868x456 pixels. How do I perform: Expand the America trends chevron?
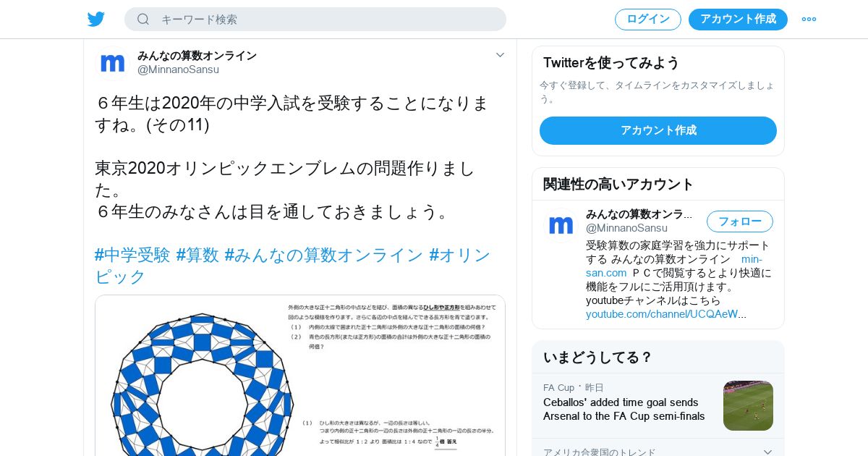pyautogui.click(x=767, y=452)
